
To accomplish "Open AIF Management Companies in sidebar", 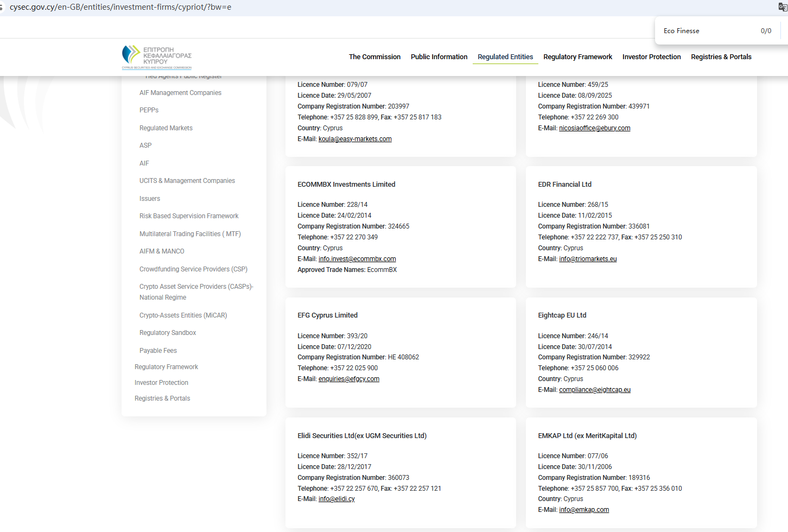I will click(x=180, y=93).
